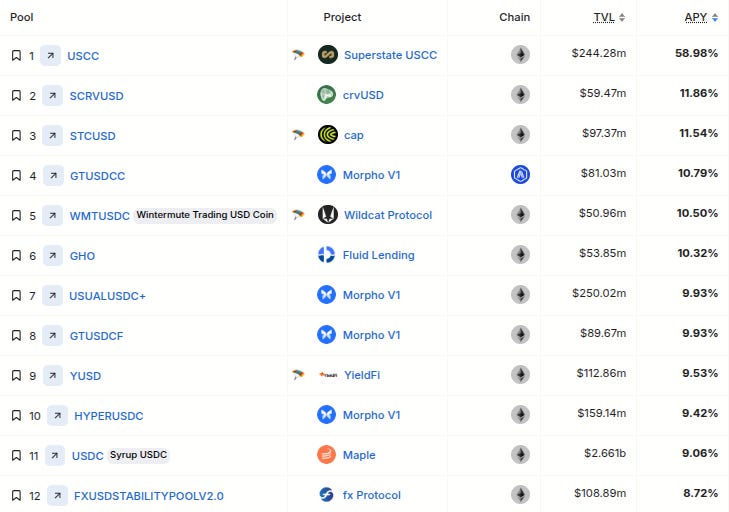Click airdrop parachute icon on YUSD row
The width and height of the screenshot is (729, 512).
pos(298,375)
